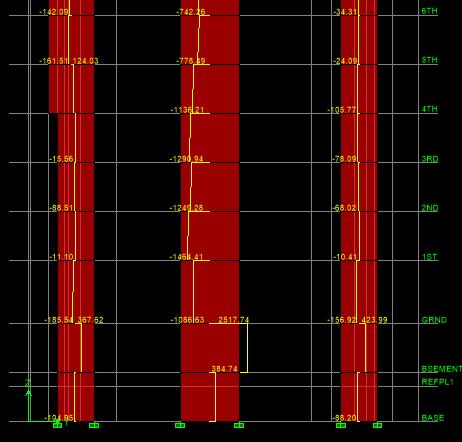Viewport: 462px width, 442px height.
Task: Click the 2517.74 force value label
Action: 233,320
